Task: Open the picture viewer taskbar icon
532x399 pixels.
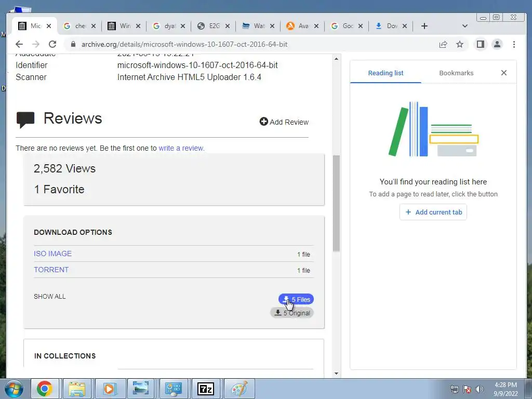Action: pyautogui.click(x=141, y=389)
